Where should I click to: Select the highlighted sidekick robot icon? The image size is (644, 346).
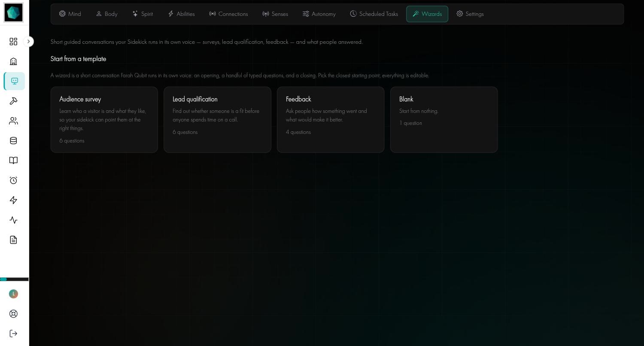coord(14,81)
